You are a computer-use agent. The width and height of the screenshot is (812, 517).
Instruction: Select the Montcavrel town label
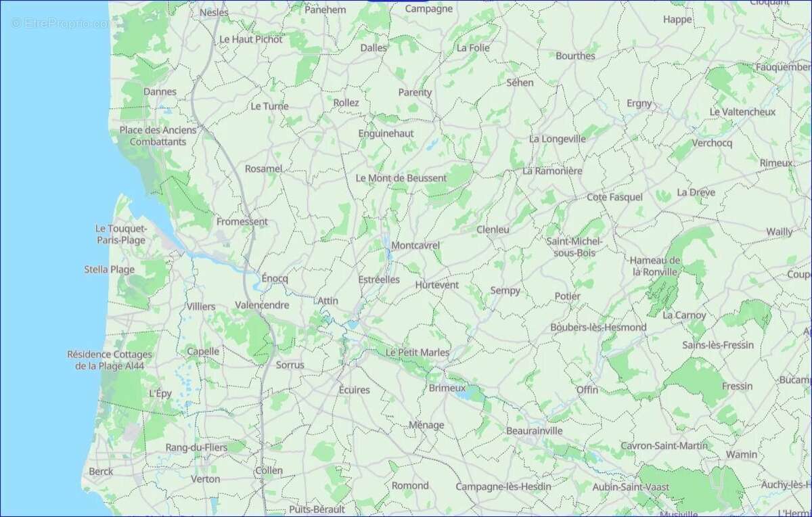coord(415,245)
